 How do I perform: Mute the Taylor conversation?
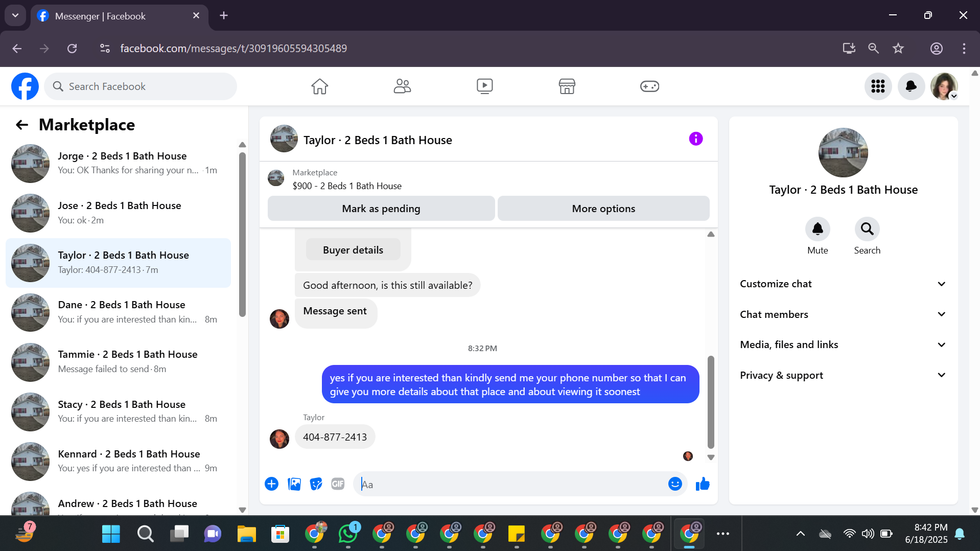pyautogui.click(x=818, y=229)
